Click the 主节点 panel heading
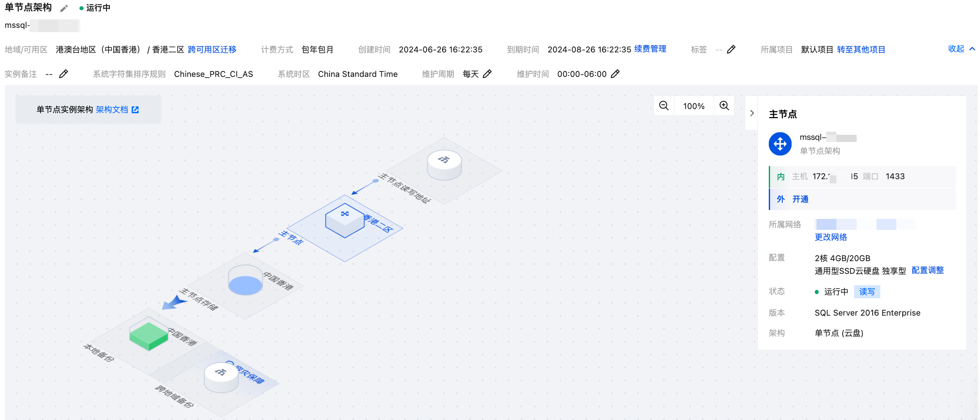Image resolution: width=980 pixels, height=420 pixels. (x=783, y=114)
